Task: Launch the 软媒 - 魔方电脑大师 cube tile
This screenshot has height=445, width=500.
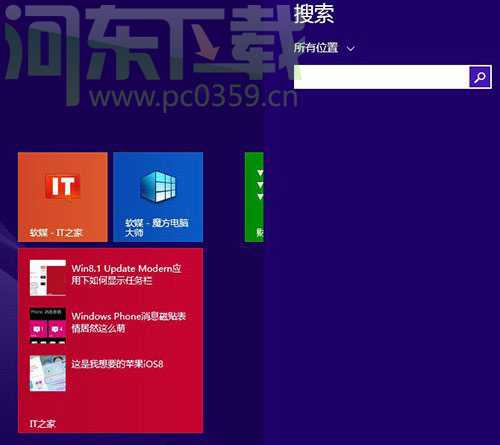Action: (x=158, y=197)
